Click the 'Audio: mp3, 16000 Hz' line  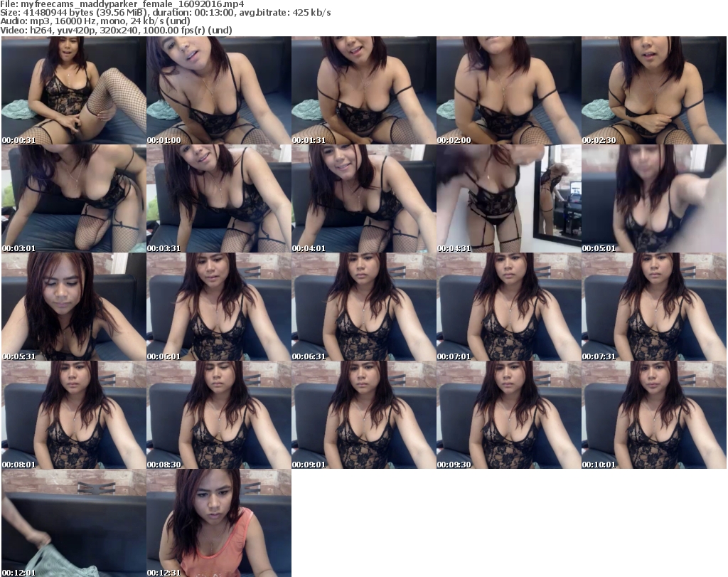coord(95,21)
